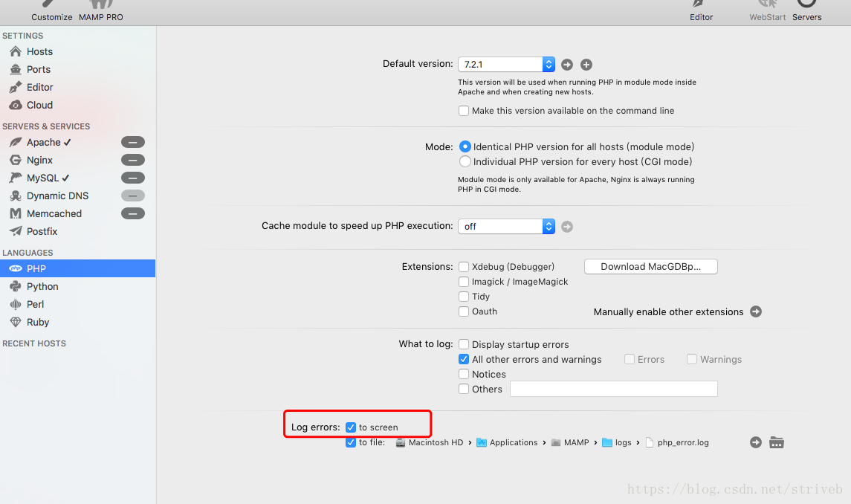Click the Dynamic DNS minus pill button
Image resolution: width=851 pixels, height=504 pixels.
pyautogui.click(x=133, y=196)
